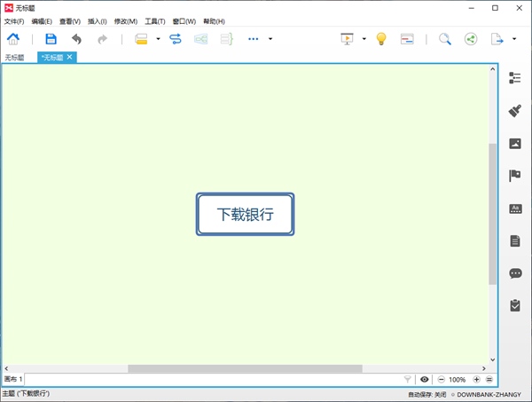Start brainstorming with the light bulb icon

(381, 39)
